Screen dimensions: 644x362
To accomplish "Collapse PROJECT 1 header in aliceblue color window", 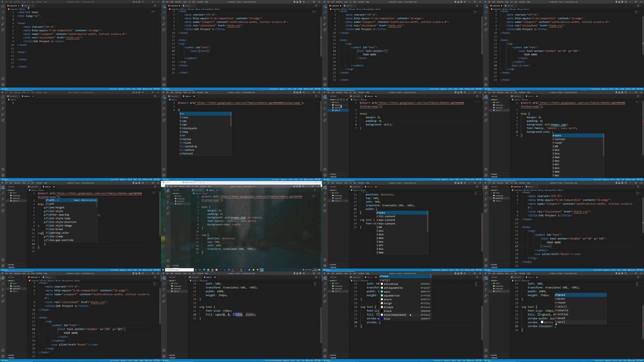I will coord(339,281).
